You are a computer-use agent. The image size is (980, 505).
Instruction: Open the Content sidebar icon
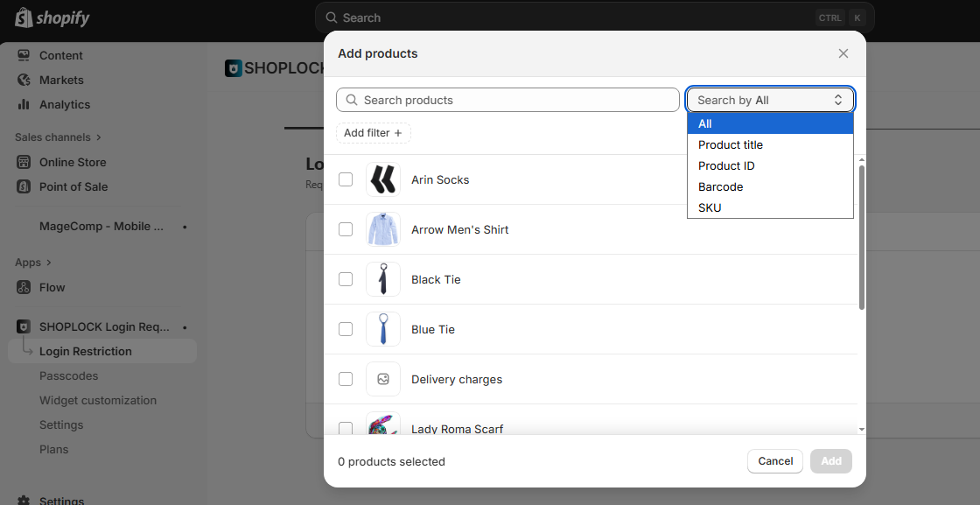[x=24, y=55]
